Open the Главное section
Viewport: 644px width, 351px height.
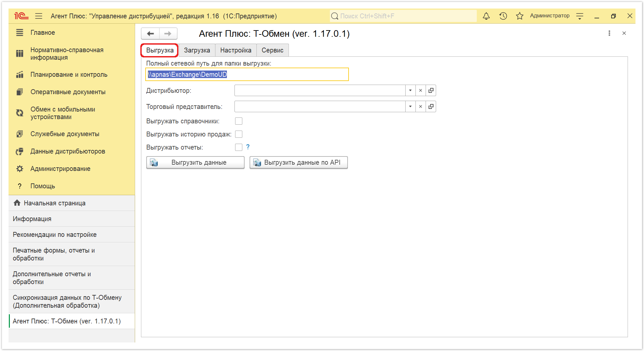click(x=43, y=32)
